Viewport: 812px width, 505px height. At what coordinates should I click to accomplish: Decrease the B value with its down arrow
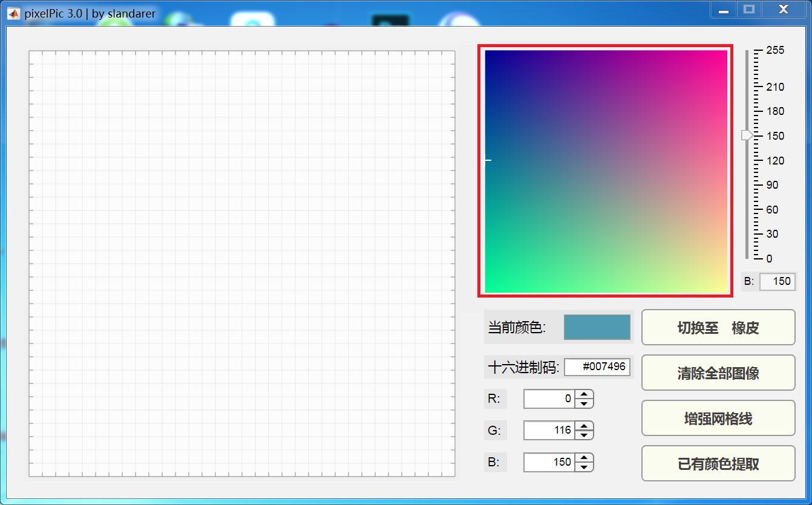(x=584, y=467)
